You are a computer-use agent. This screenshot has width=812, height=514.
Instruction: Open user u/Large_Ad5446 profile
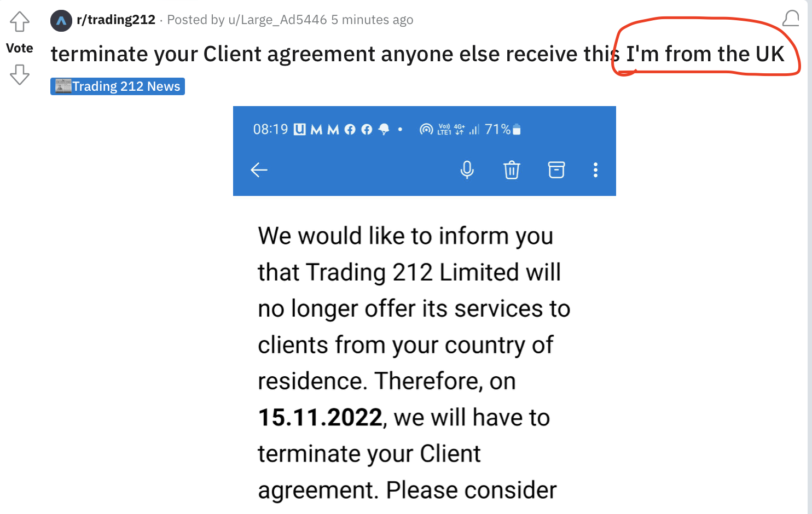[x=278, y=20]
